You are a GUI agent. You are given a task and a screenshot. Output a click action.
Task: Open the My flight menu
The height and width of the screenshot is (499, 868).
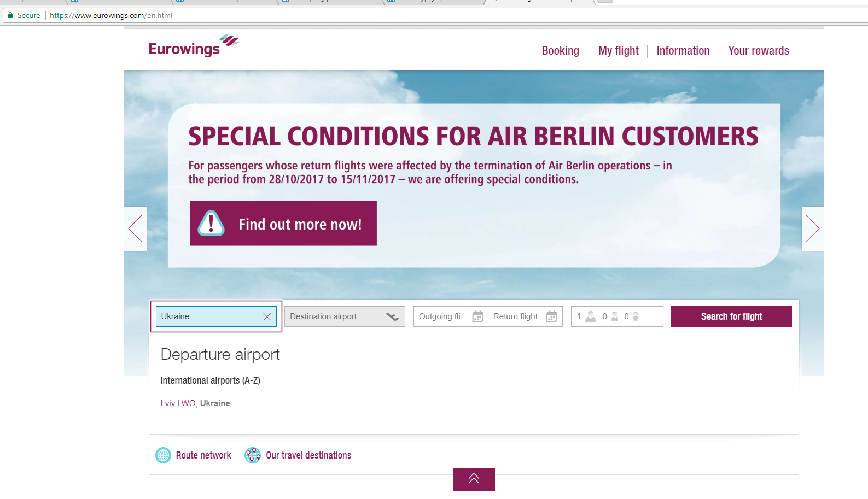tap(618, 51)
